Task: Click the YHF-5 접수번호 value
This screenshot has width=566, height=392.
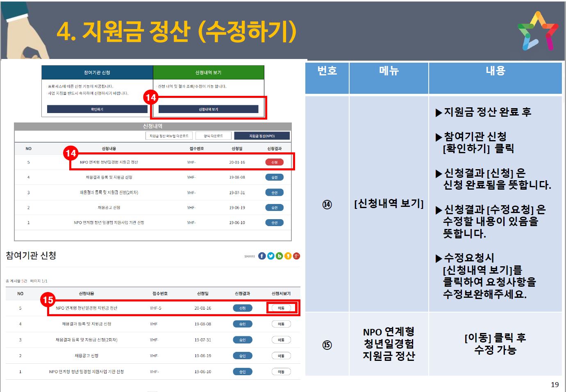Action: tap(156, 308)
